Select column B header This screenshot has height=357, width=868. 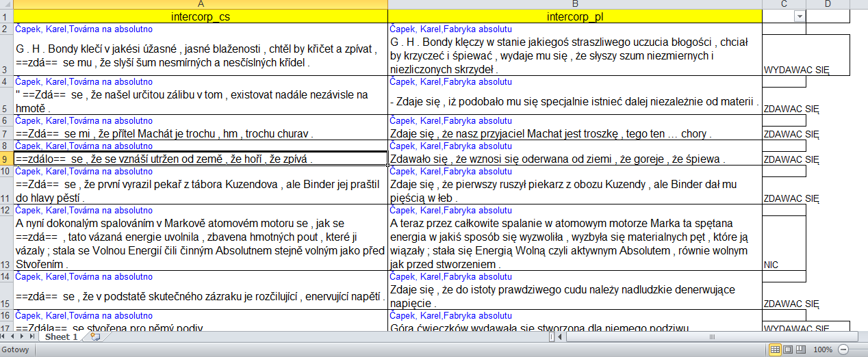click(x=575, y=4)
